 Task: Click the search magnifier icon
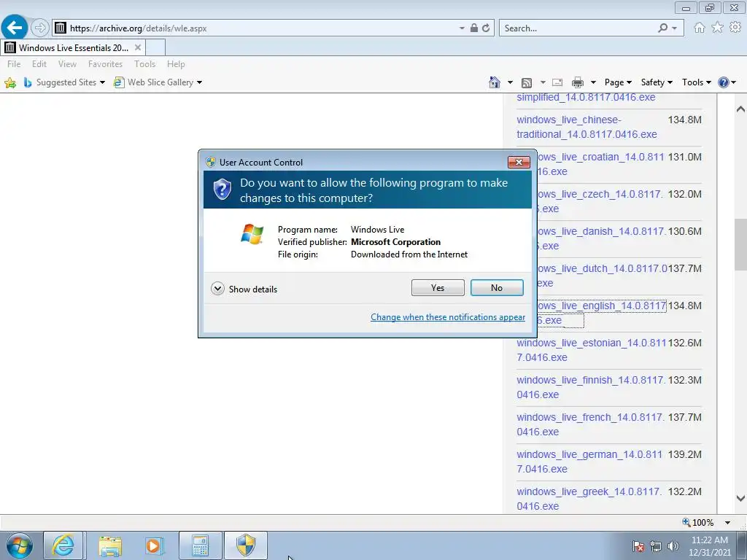pos(662,28)
